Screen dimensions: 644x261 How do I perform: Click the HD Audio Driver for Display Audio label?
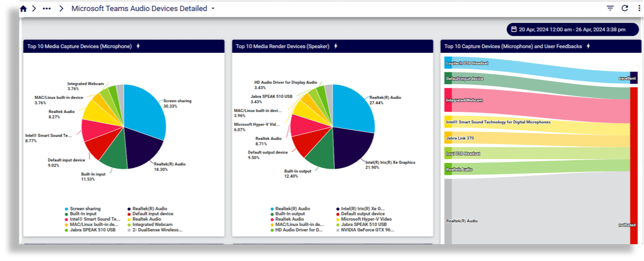click(x=285, y=85)
